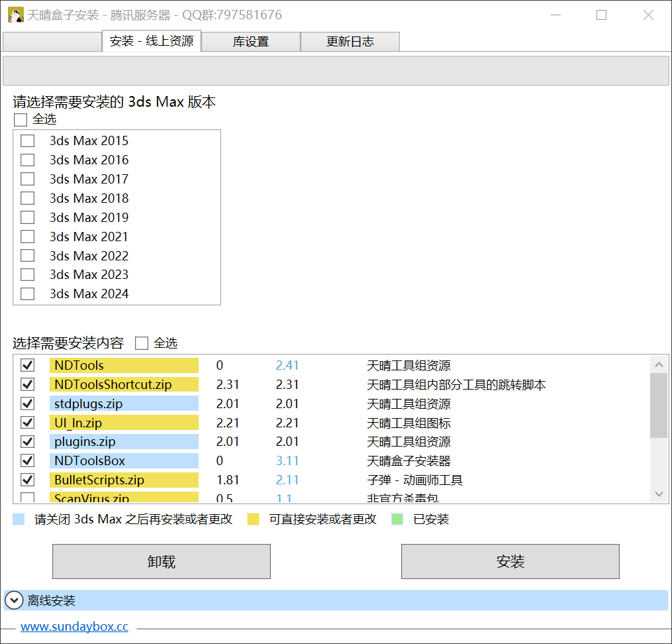
Task: Click the 卸载 button
Action: click(162, 562)
